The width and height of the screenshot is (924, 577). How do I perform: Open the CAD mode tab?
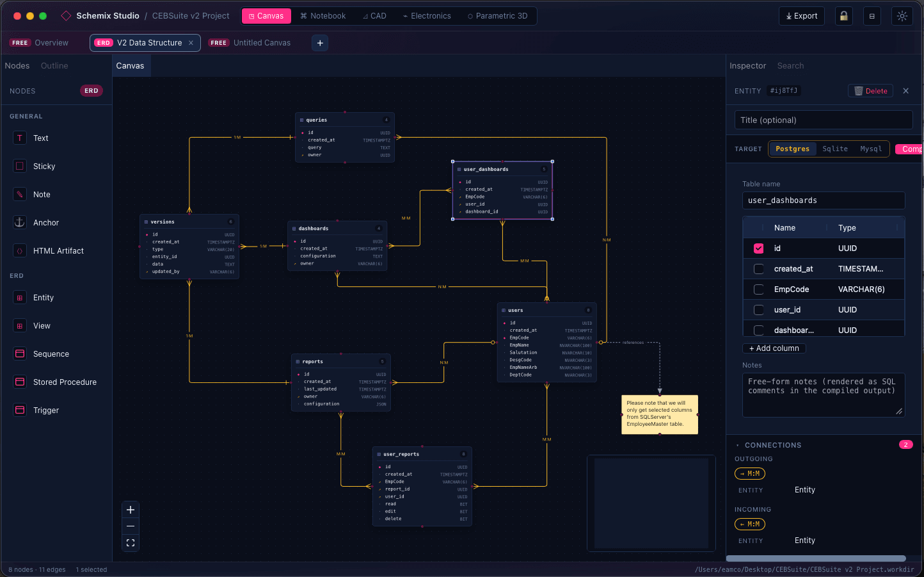pos(374,16)
